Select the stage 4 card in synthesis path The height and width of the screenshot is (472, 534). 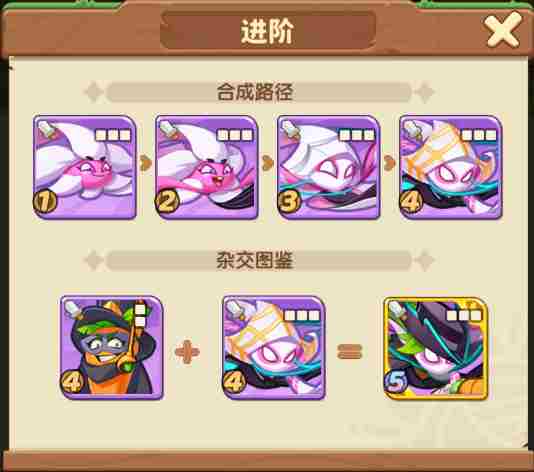pyautogui.click(x=451, y=167)
